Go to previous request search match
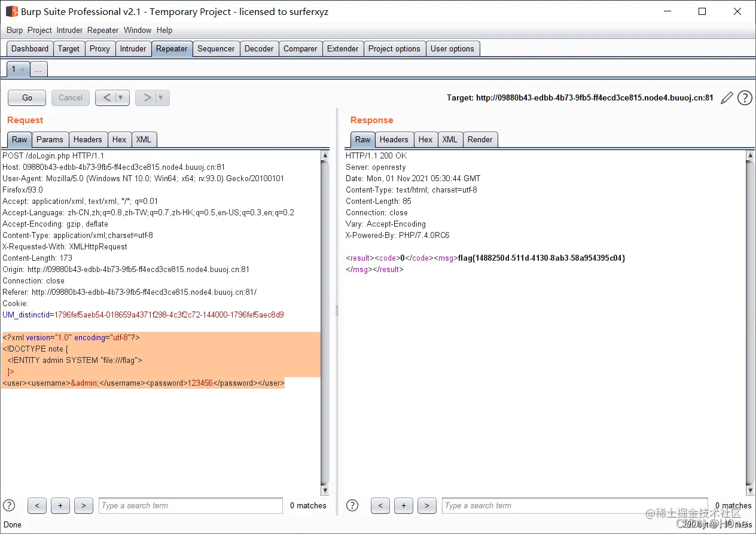The width and height of the screenshot is (756, 534). pos(37,505)
